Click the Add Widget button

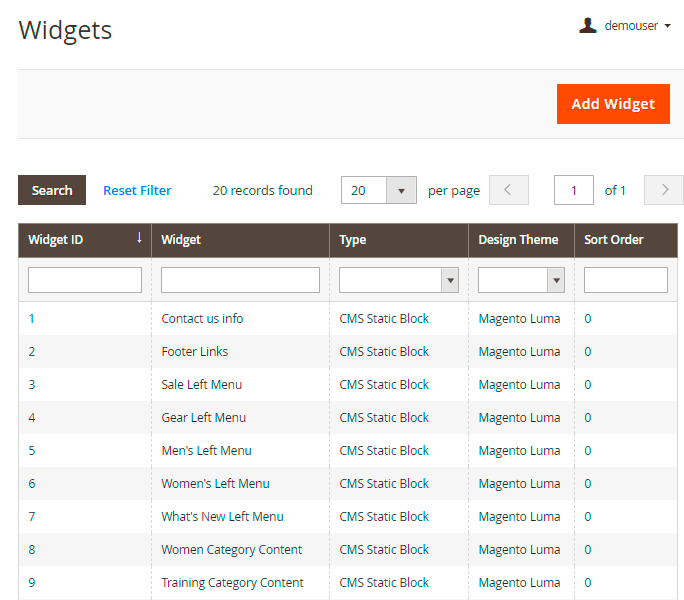coord(613,104)
